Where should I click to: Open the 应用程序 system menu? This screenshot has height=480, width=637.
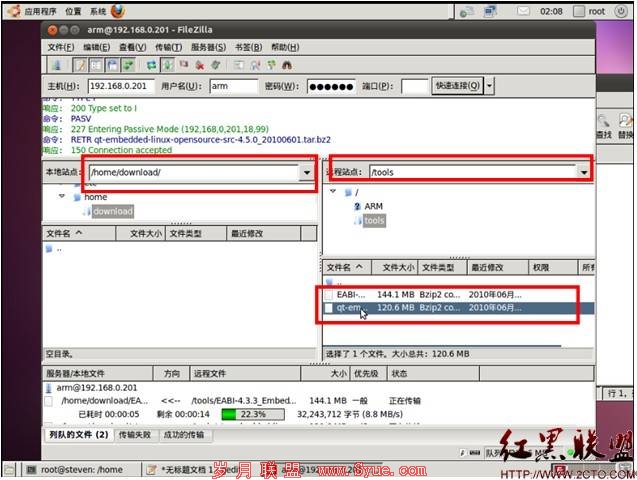pos(40,11)
